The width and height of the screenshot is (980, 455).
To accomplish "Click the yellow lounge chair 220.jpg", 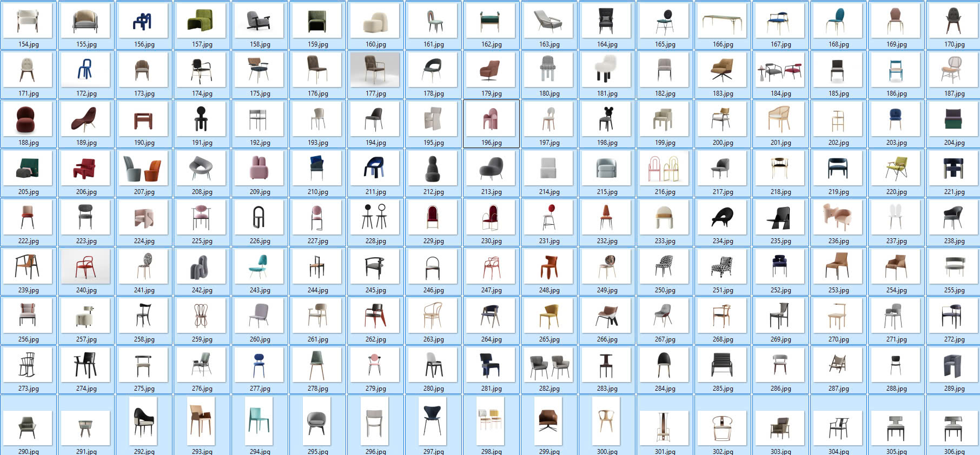I will (x=896, y=168).
